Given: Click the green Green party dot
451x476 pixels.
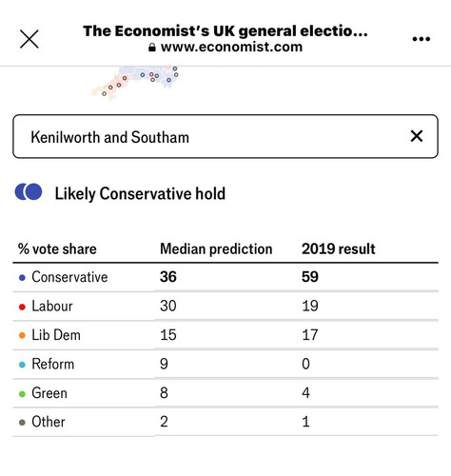Looking at the screenshot, I should (22, 394).
